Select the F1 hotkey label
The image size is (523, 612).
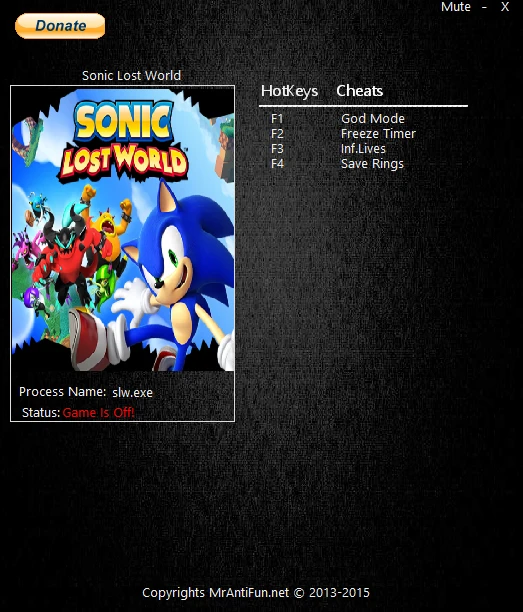pos(277,118)
